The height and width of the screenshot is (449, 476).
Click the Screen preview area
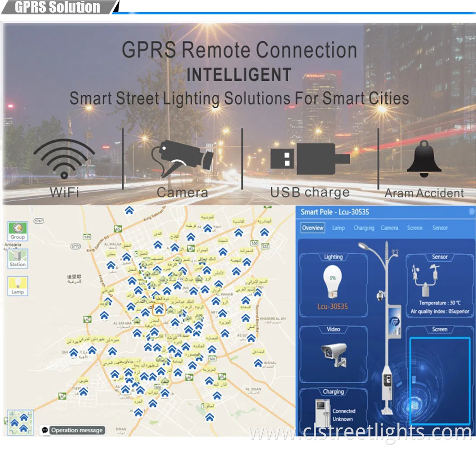440,381
